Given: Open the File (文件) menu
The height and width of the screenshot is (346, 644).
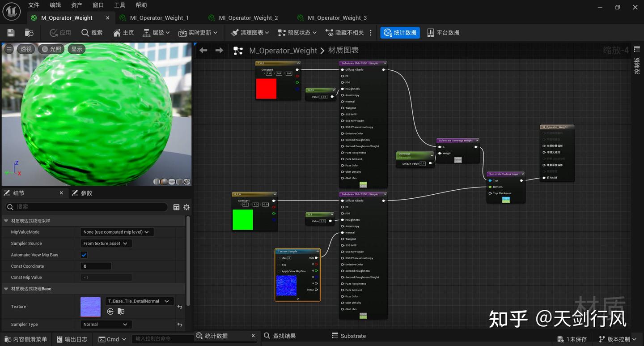Looking at the screenshot, I should [34, 5].
